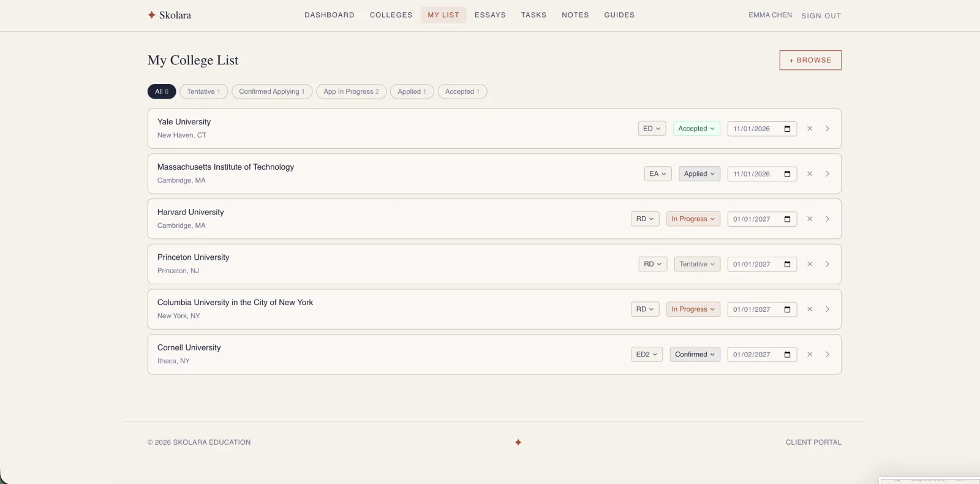Open calendar picker in Columbia deadline field
Screen dimensions: 980x484
(x=788, y=309)
